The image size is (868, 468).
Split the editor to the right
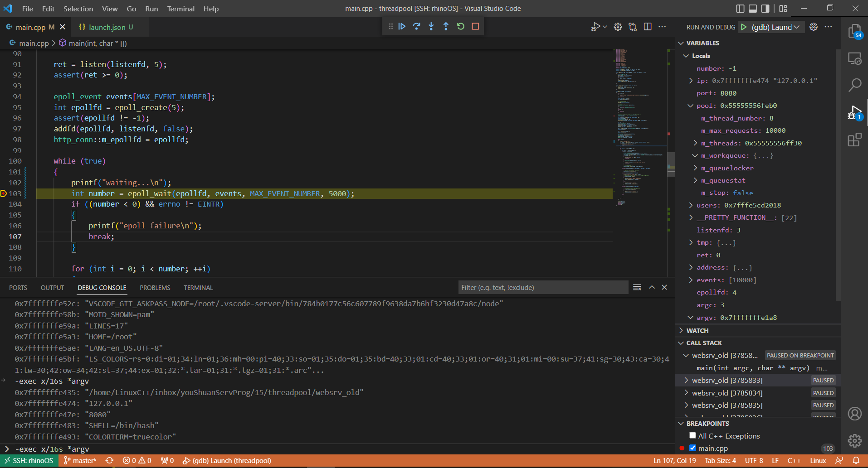coord(648,27)
